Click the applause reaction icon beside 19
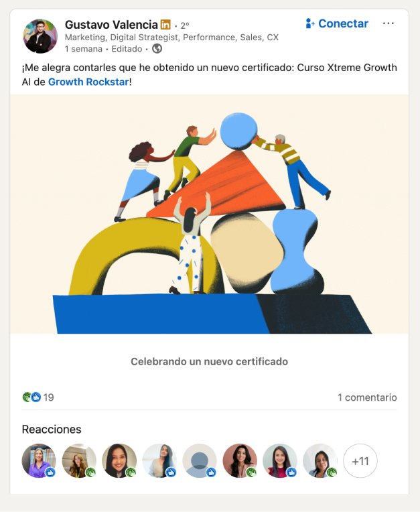 tap(27, 397)
